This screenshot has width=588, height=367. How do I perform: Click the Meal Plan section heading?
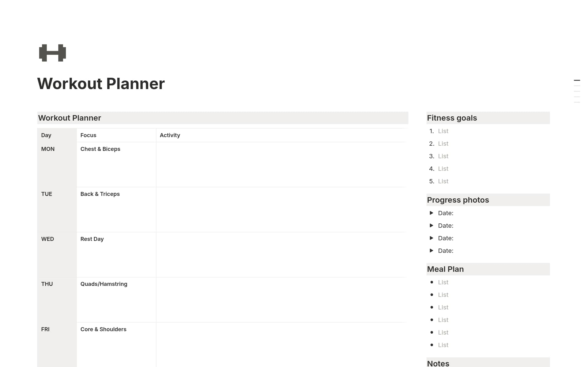click(x=445, y=269)
